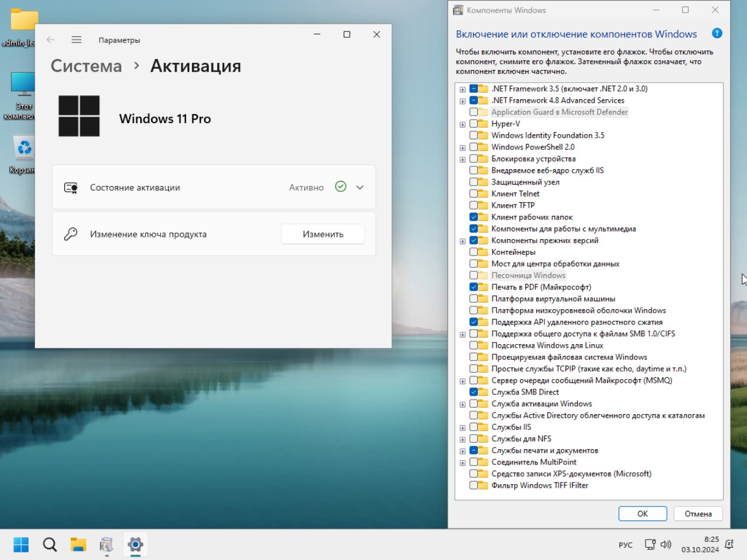This screenshot has height=560, width=747.
Task: Click the Settings gear icon on the taskbar
Action: coord(135,544)
